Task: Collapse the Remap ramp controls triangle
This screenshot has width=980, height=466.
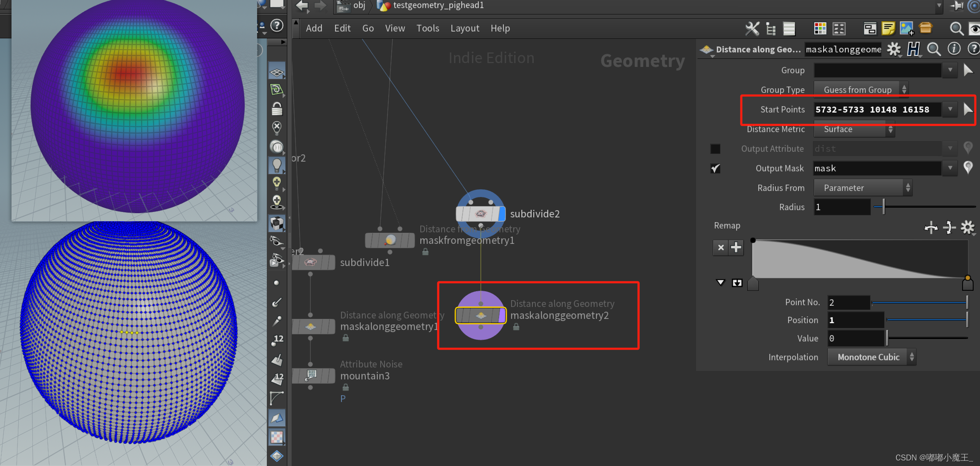Action: 720,282
